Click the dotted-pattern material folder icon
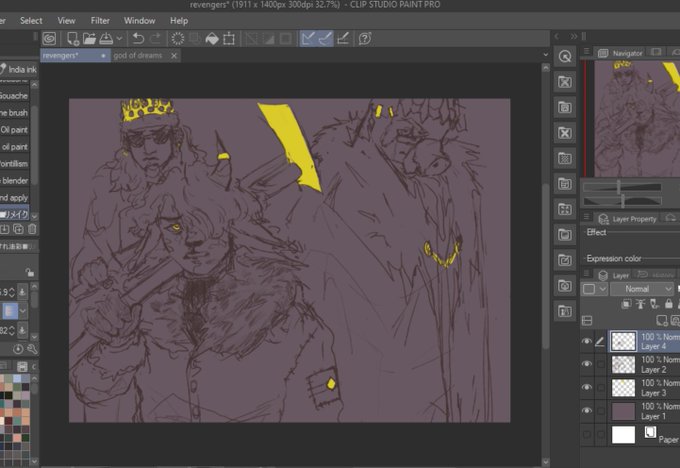The width and height of the screenshot is (680, 468). 565,158
